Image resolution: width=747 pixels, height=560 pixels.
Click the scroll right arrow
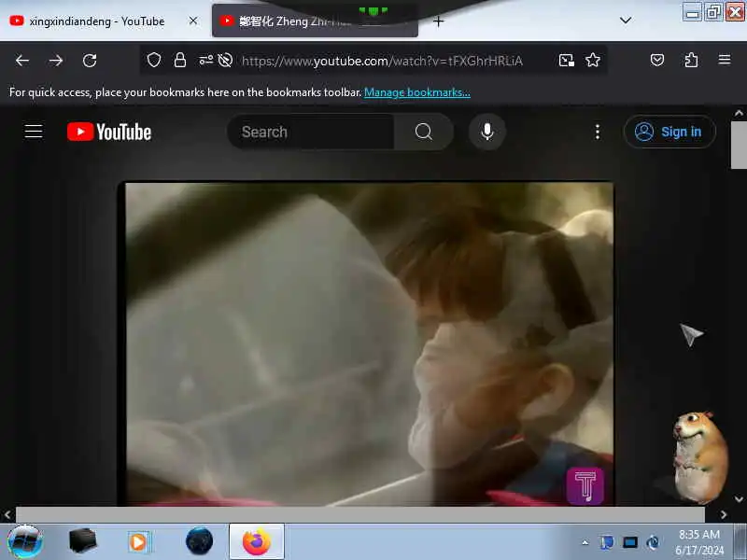(724, 515)
